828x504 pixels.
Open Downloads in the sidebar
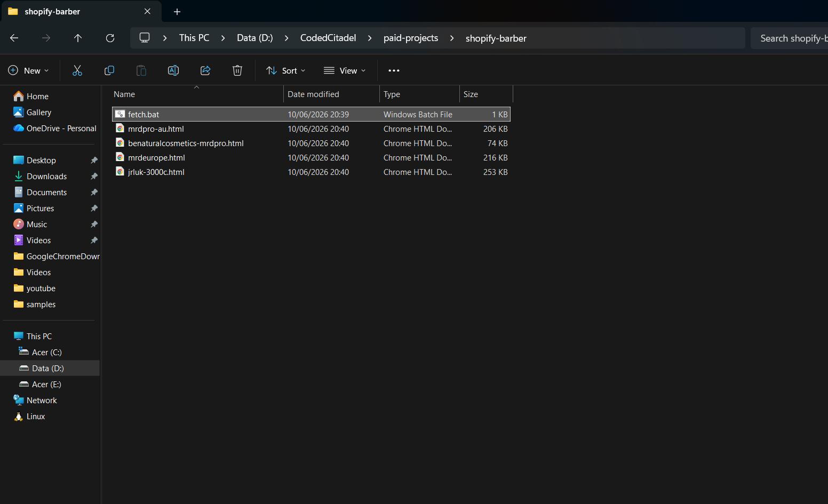46,176
